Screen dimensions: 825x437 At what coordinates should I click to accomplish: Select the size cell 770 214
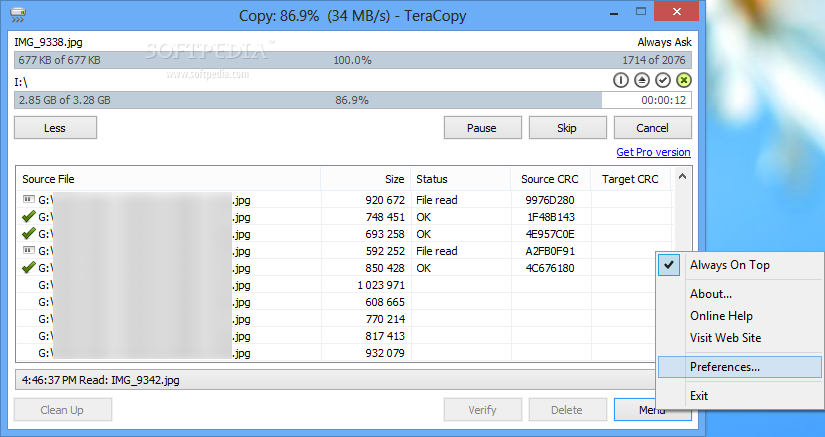[385, 319]
